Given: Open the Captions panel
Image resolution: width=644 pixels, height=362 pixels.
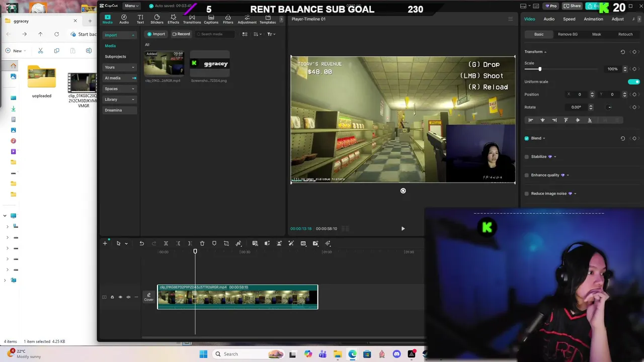Looking at the screenshot, I should (211, 19).
